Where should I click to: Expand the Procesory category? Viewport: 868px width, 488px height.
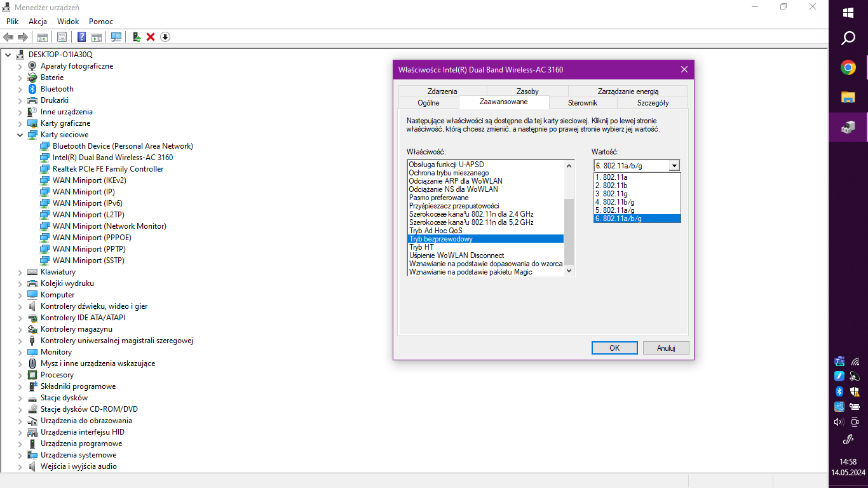[20, 375]
